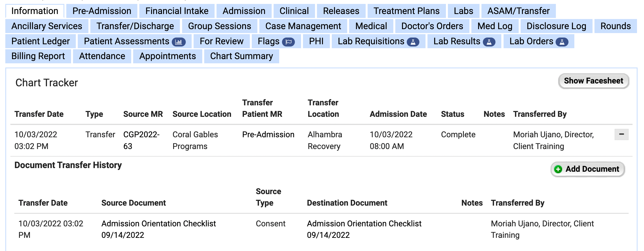Click the flag icon on the Flags tab

click(x=289, y=41)
